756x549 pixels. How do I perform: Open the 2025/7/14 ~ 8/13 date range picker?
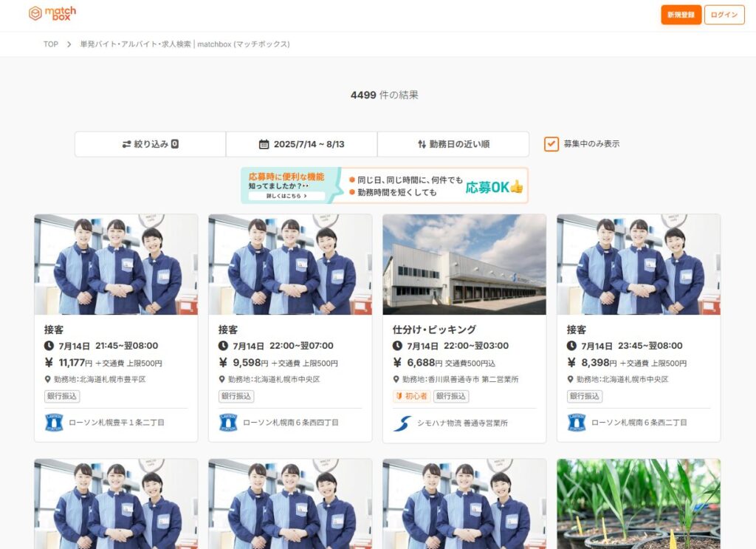click(301, 144)
